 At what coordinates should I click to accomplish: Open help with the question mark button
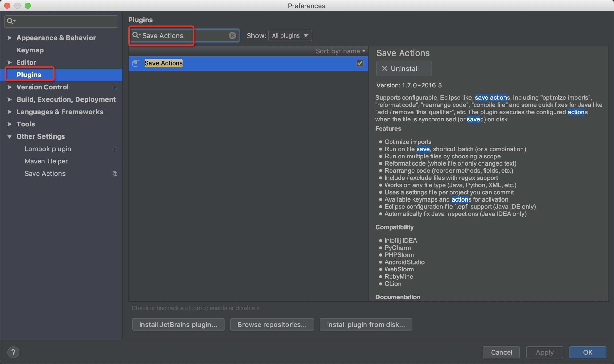coord(13,352)
